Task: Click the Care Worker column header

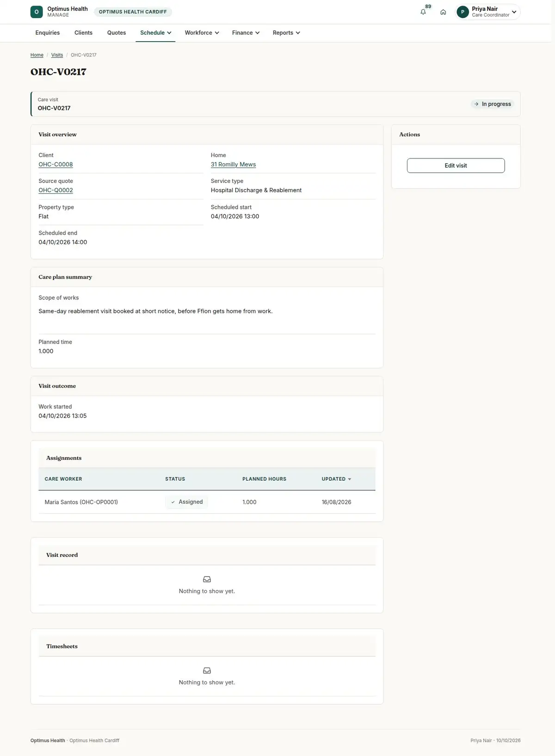Action: 63,479
